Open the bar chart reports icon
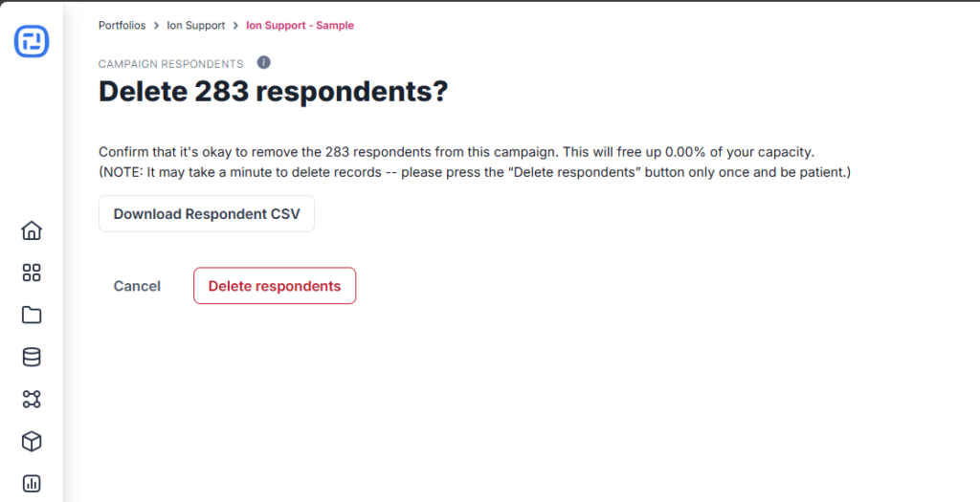 (x=32, y=483)
